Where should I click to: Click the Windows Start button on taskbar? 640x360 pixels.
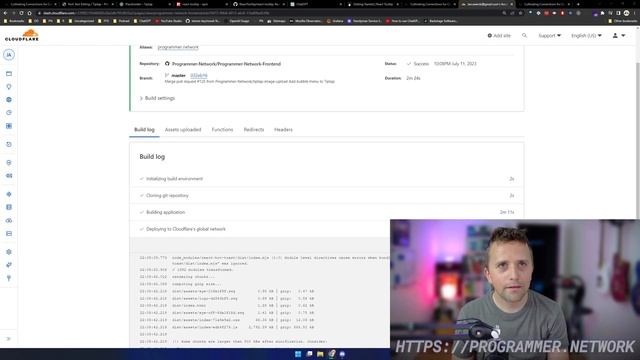[x=298, y=354]
